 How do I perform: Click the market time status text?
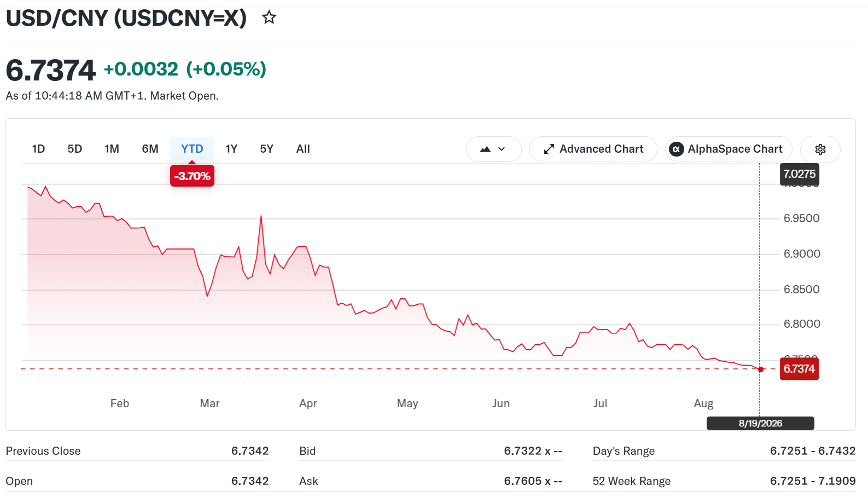[112, 96]
